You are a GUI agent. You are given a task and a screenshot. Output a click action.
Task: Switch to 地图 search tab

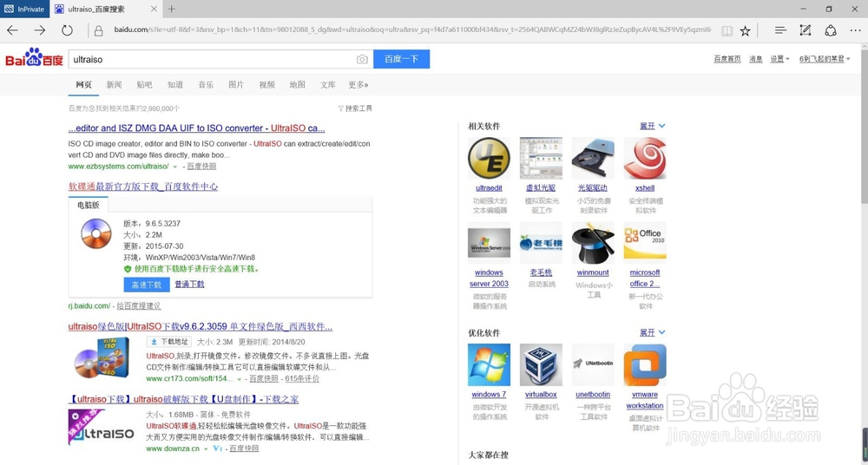pyautogui.click(x=297, y=85)
